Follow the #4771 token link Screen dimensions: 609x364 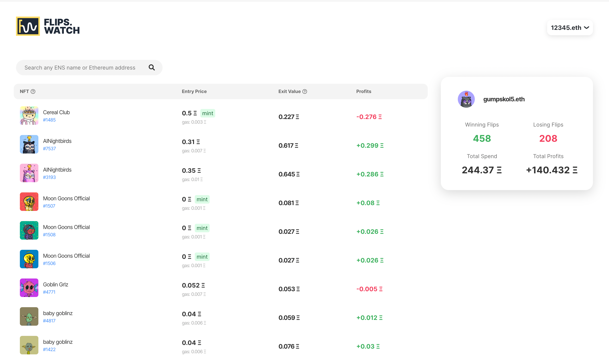pyautogui.click(x=49, y=292)
